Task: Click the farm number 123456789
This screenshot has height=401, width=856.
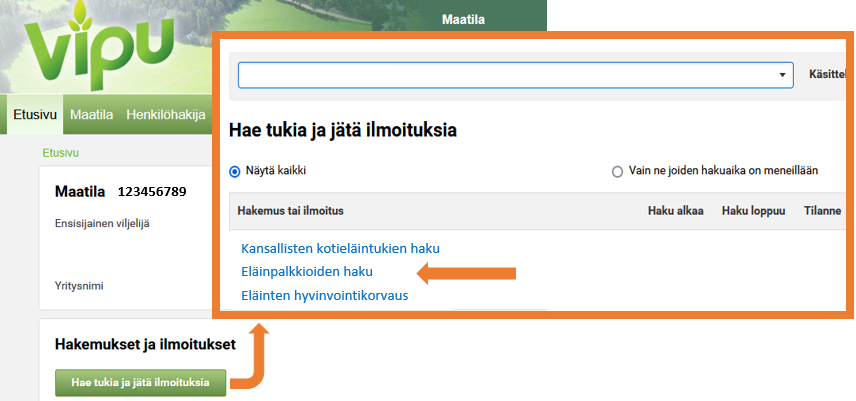Action: 152,192
